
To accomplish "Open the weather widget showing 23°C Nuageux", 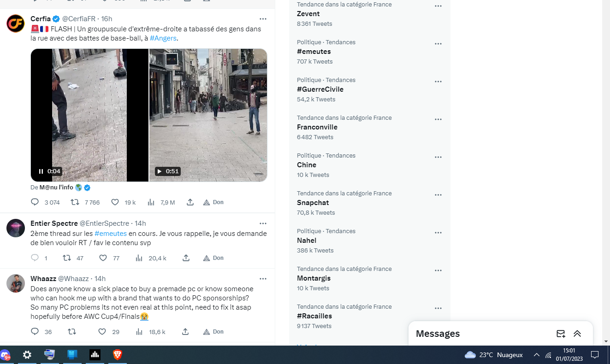I will tap(494, 355).
